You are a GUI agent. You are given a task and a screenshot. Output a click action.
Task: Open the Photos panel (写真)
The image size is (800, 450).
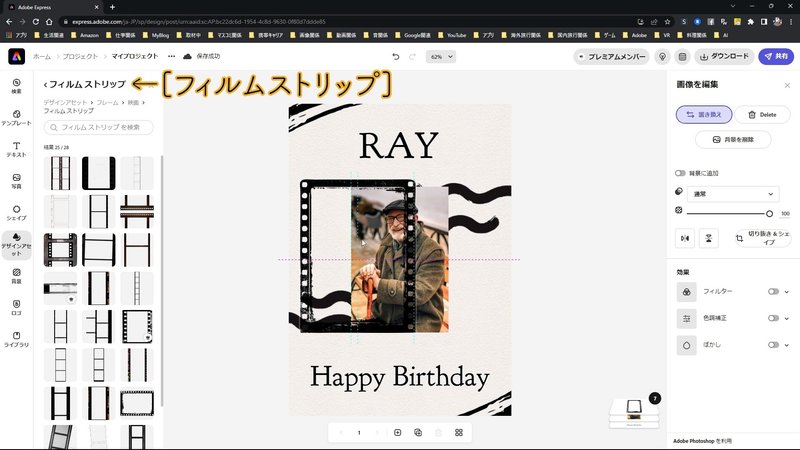point(16,181)
